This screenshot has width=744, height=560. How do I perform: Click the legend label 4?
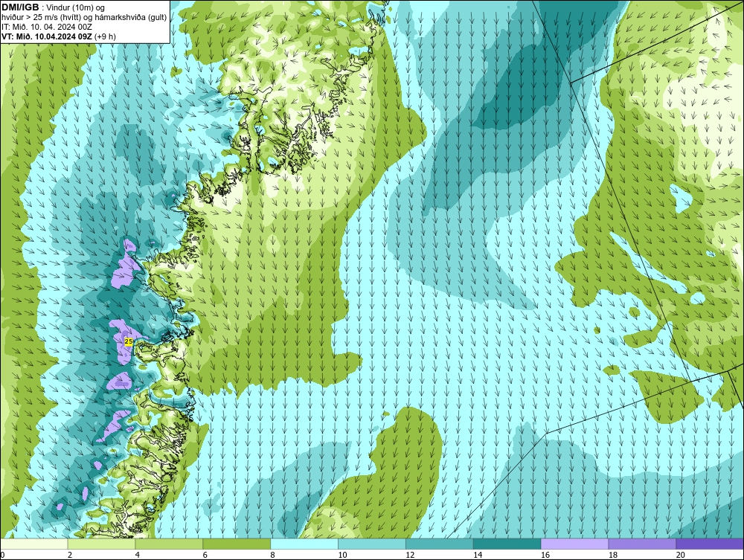[138, 555]
